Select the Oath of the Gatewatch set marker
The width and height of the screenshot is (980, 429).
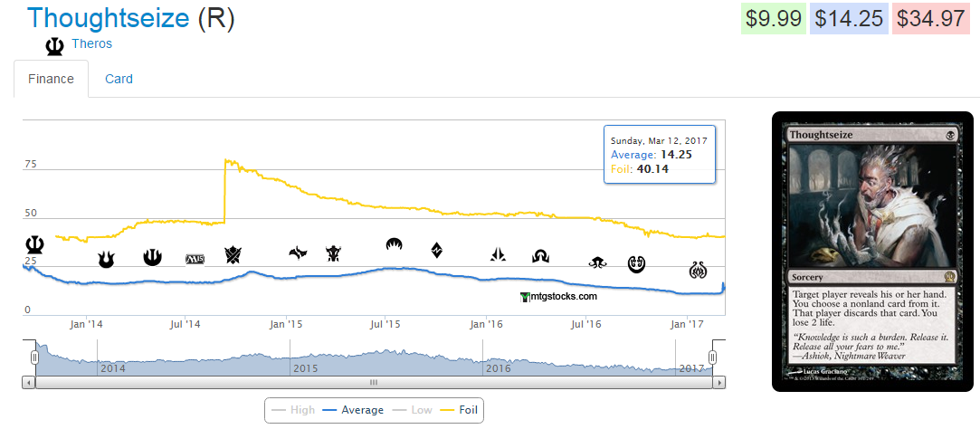pyautogui.click(x=498, y=254)
